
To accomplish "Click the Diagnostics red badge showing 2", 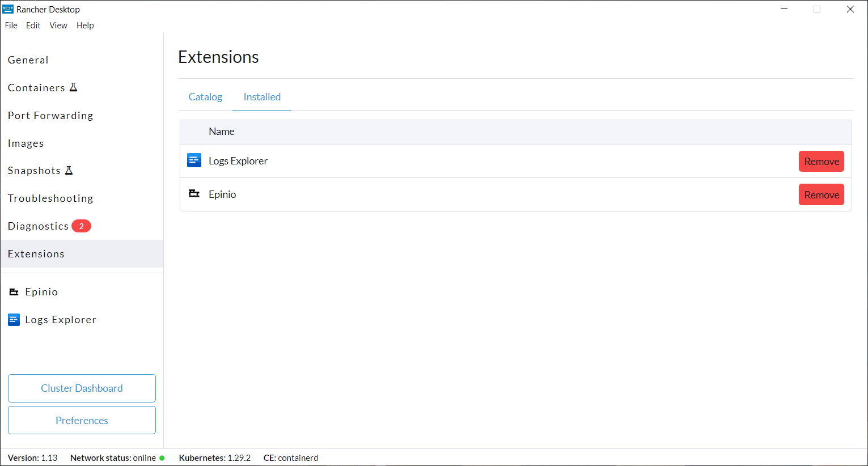I will 81,226.
